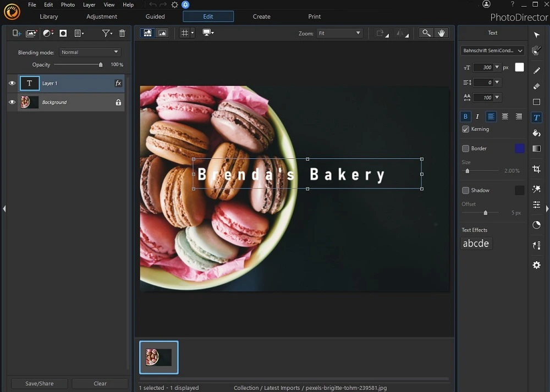Open PhotoDirector settings gear
Image resolution: width=550 pixels, height=392 pixels.
pyautogui.click(x=537, y=265)
